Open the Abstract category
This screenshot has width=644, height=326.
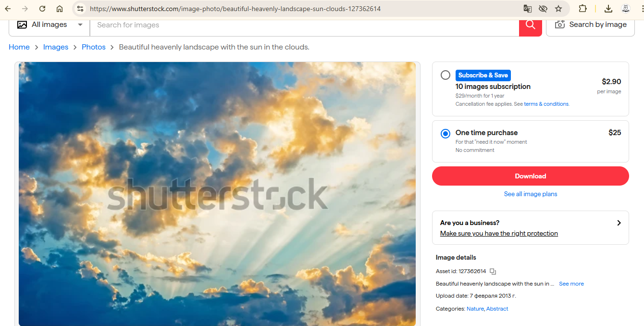[497, 309]
